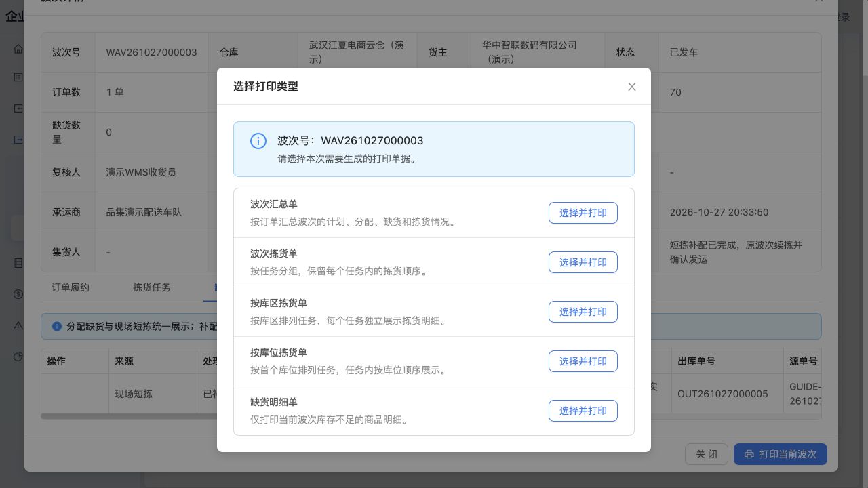Select 选择并打印 next to 按库位拣货单

[x=583, y=361]
